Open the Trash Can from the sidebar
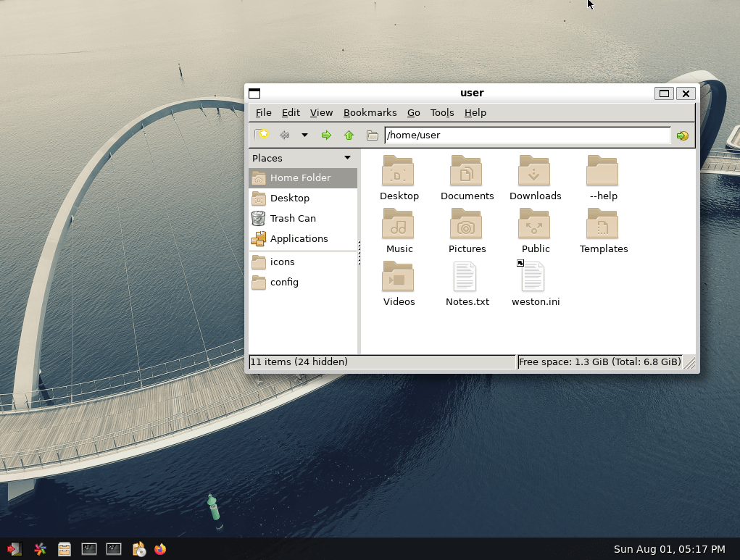 click(292, 218)
